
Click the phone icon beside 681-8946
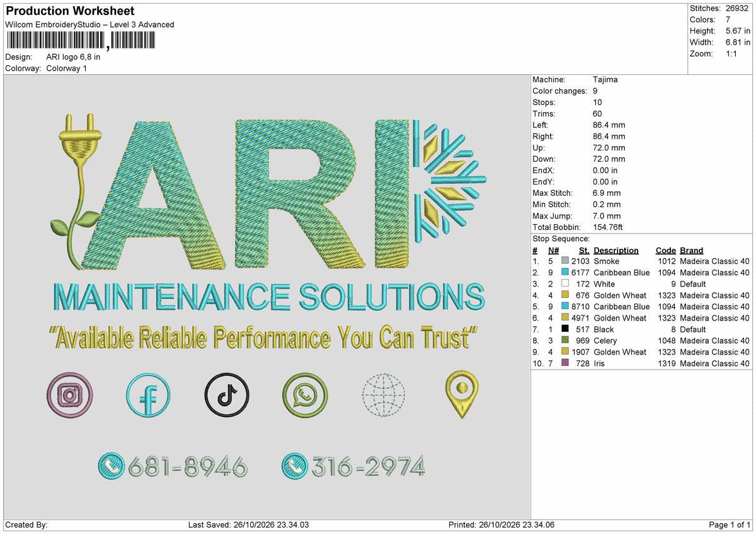[x=112, y=466]
